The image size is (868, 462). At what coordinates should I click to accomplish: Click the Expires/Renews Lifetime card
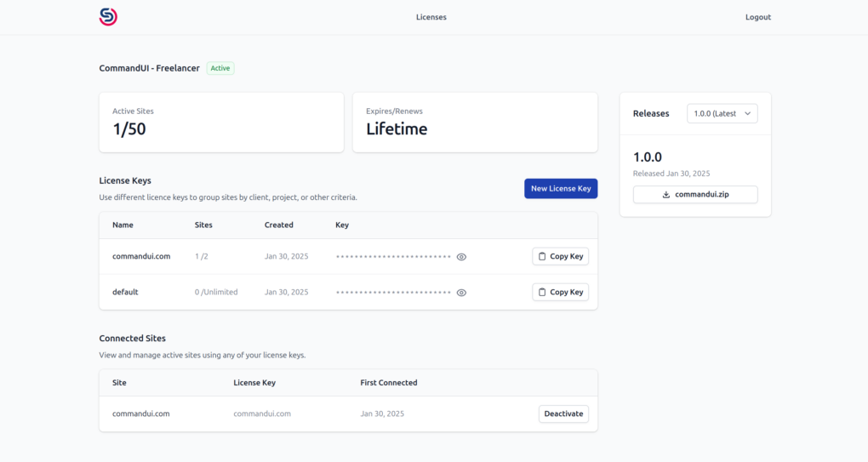(x=475, y=123)
